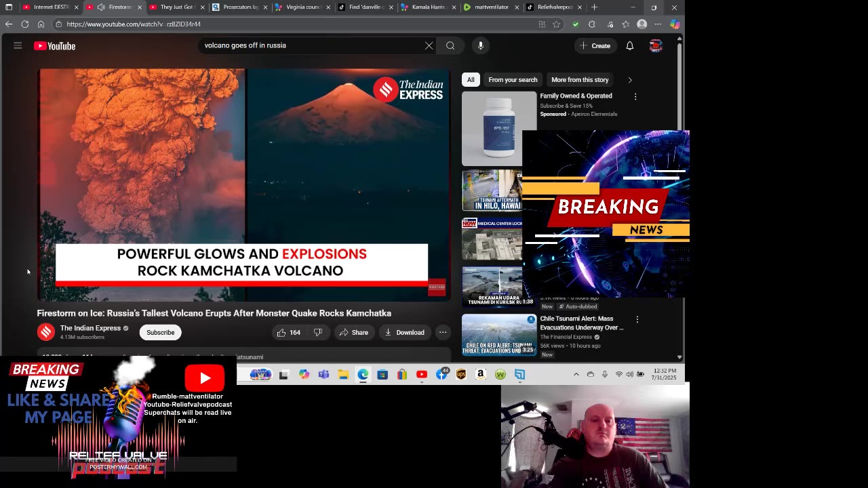
Task: Open the YouTube account avatar menu
Action: pos(655,45)
